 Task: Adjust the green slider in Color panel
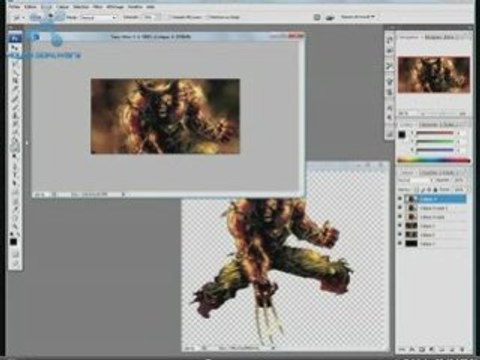click(x=435, y=141)
